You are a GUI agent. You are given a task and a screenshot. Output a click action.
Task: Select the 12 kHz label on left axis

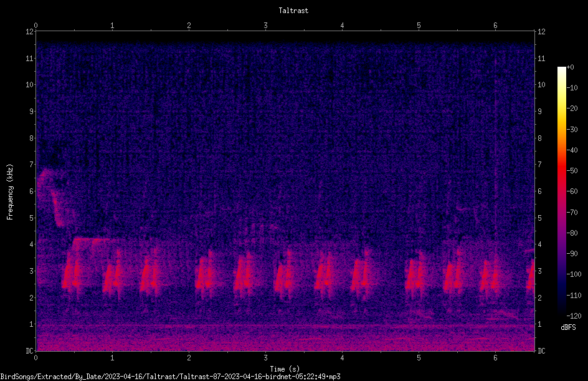[29, 32]
